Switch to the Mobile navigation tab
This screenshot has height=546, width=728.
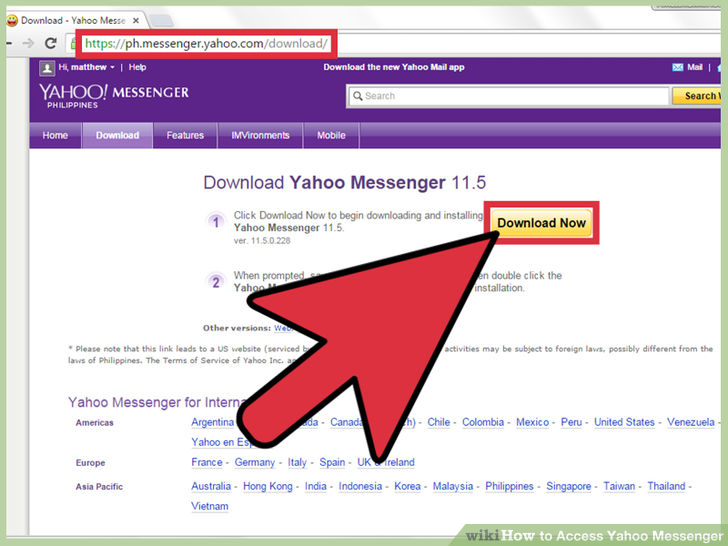click(x=332, y=136)
